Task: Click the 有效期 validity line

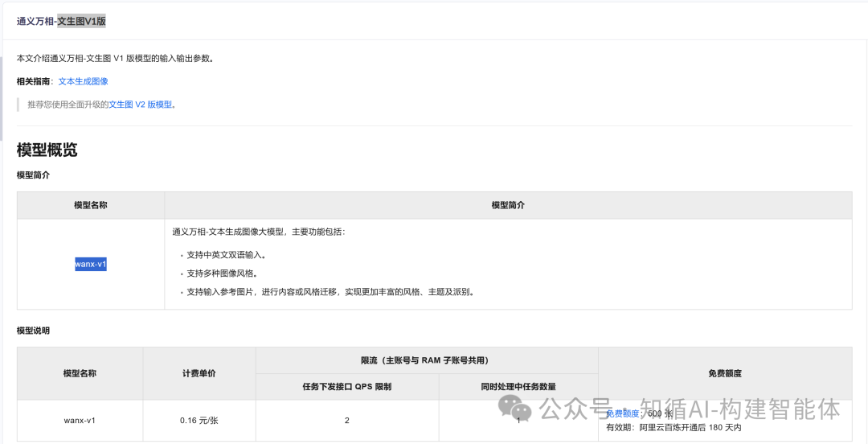Action: click(674, 427)
